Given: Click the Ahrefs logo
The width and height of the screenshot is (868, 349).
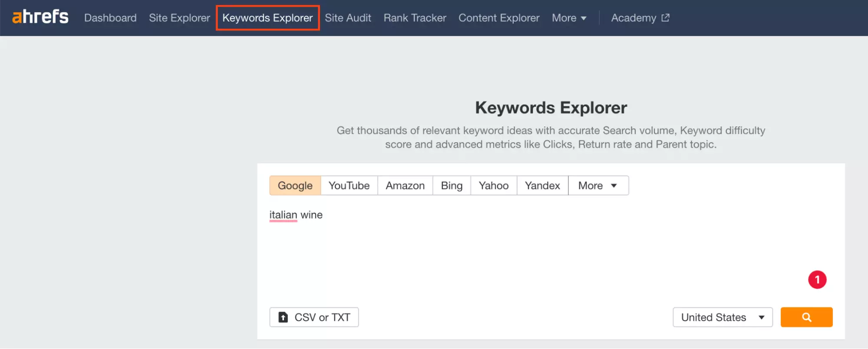Looking at the screenshot, I should coord(40,17).
